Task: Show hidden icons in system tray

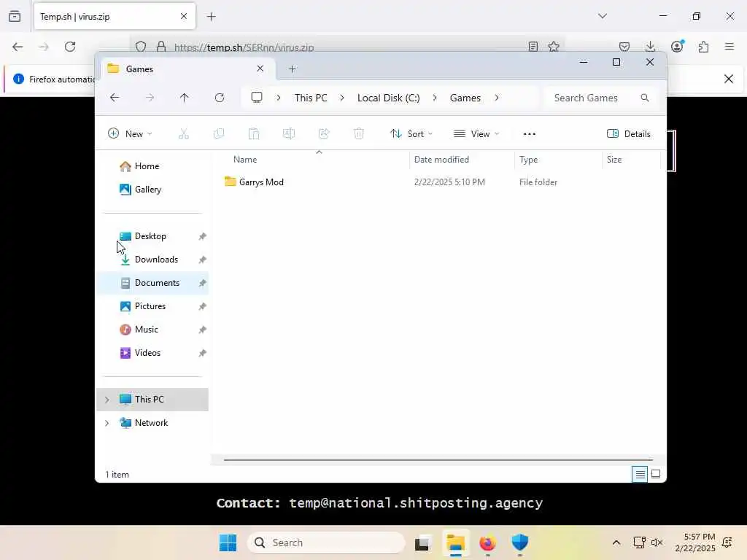Action: [616, 542]
